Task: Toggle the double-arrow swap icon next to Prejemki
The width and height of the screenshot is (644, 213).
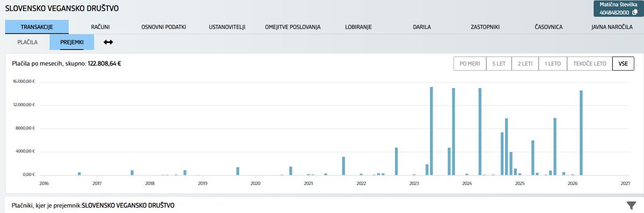Action: tap(108, 42)
